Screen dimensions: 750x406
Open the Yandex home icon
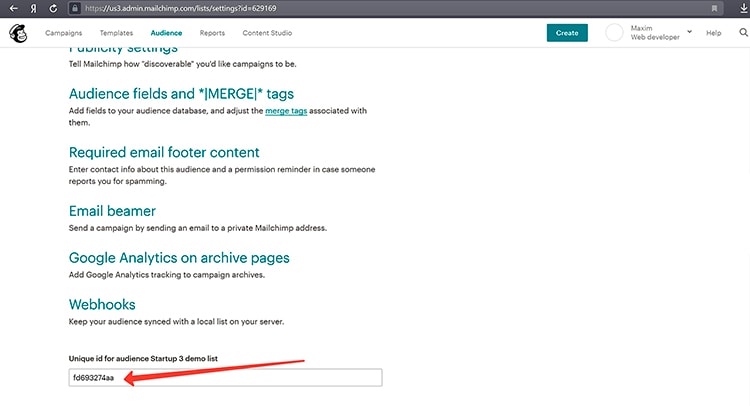click(x=33, y=8)
